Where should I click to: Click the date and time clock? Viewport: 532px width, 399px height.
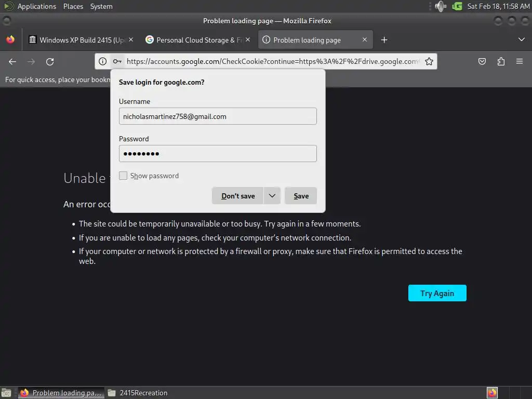point(498,6)
